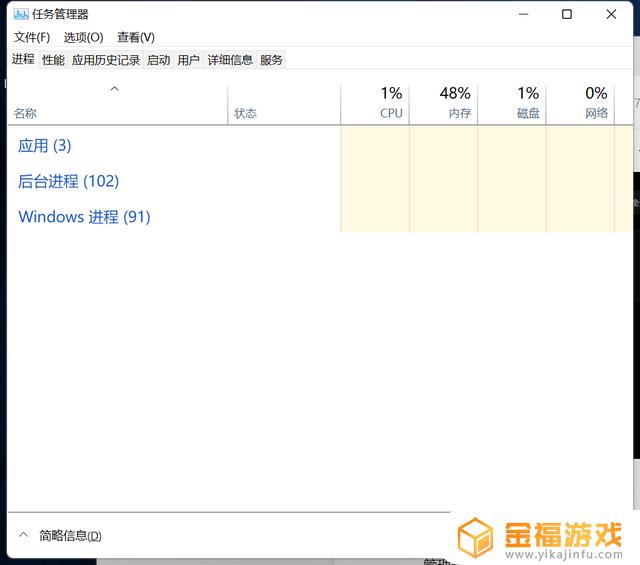Screen dimensions: 640x565
Task: Sort by the CPU column header
Action: 375,104
